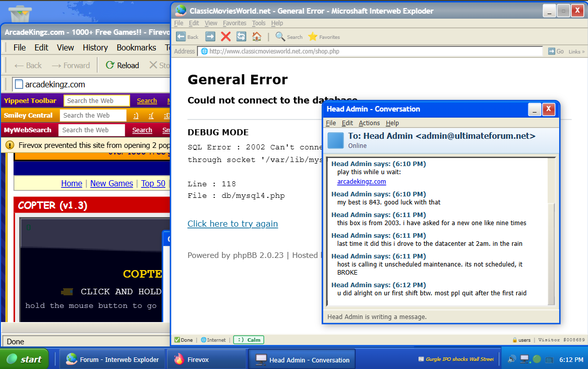This screenshot has height=369, width=588.
Task: Open Edit menu in Conversation window
Action: point(347,123)
